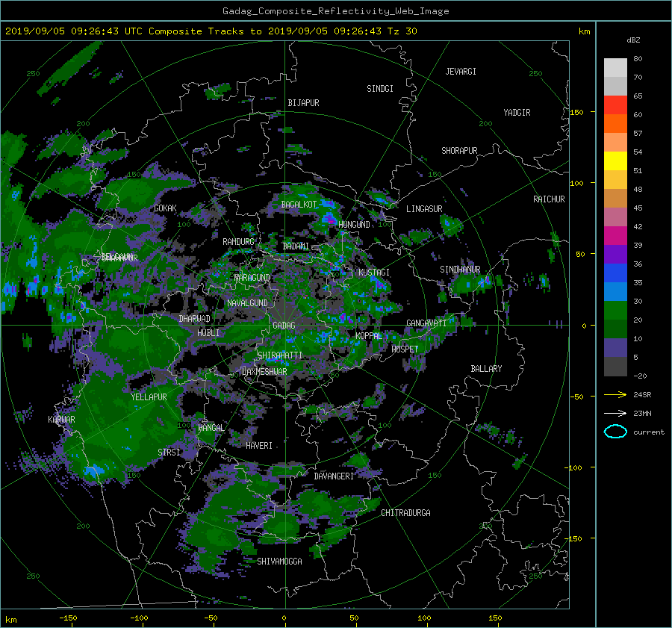This screenshot has width=672, height=628.
Task: Click the BAGALKOT label
Action: [x=299, y=205]
